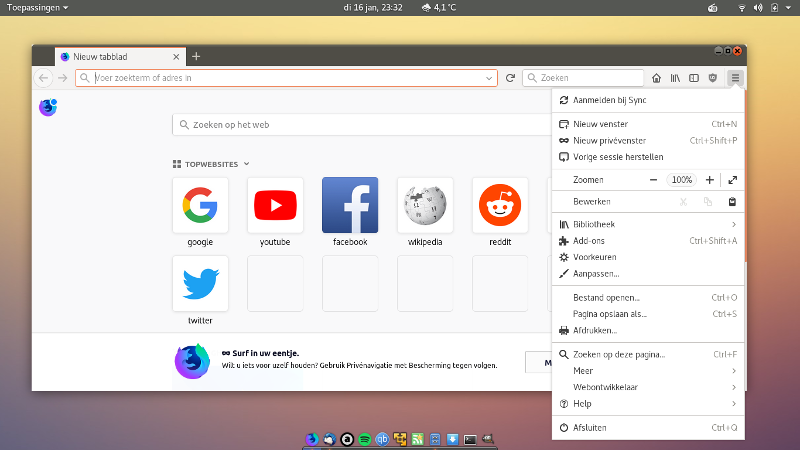Go forward one page
Screen dimensions: 800x450
[63, 78]
